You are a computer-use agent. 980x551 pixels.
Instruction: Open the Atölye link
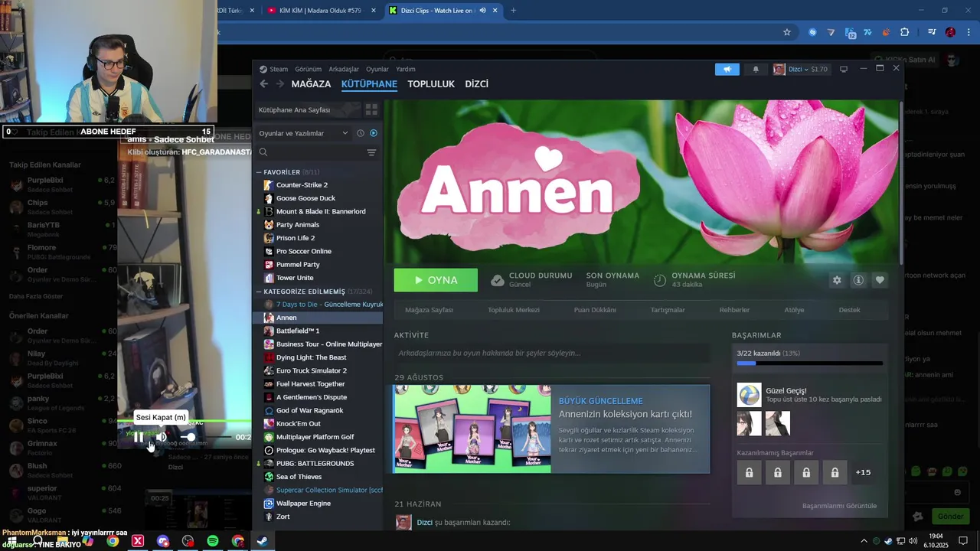[794, 310]
